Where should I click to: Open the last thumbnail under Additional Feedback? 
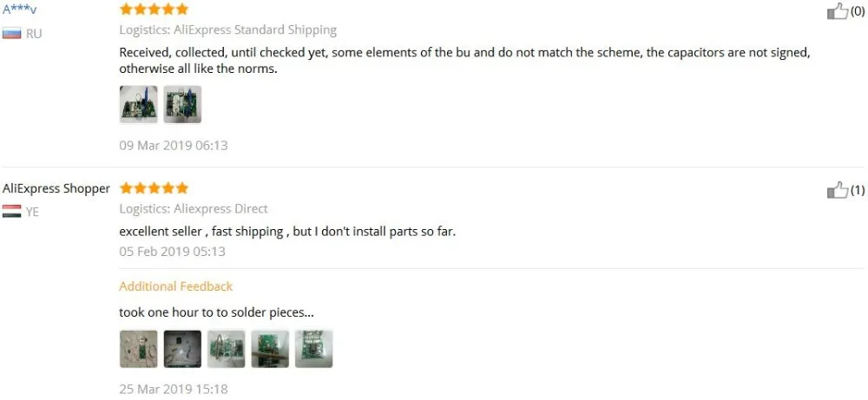pos(314,349)
